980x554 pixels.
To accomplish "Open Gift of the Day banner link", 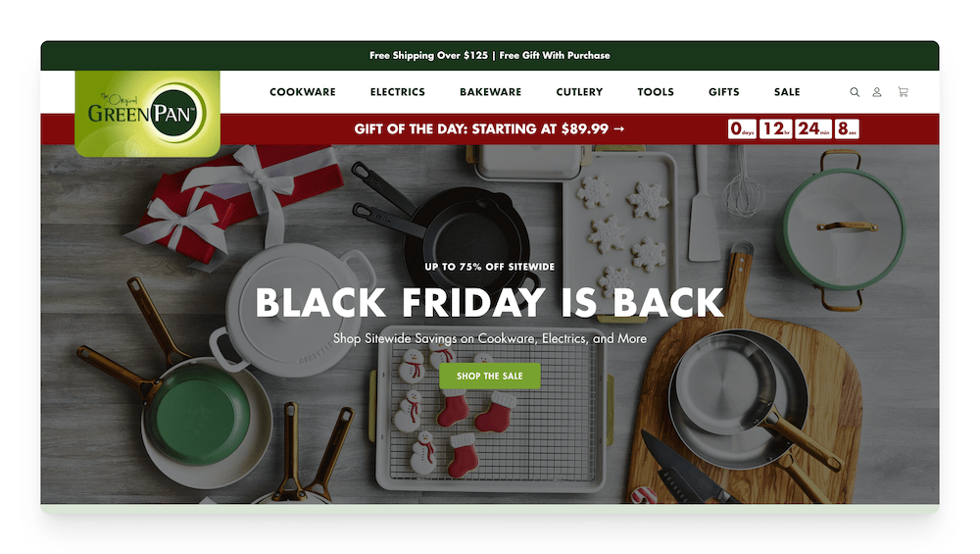I will click(x=489, y=128).
